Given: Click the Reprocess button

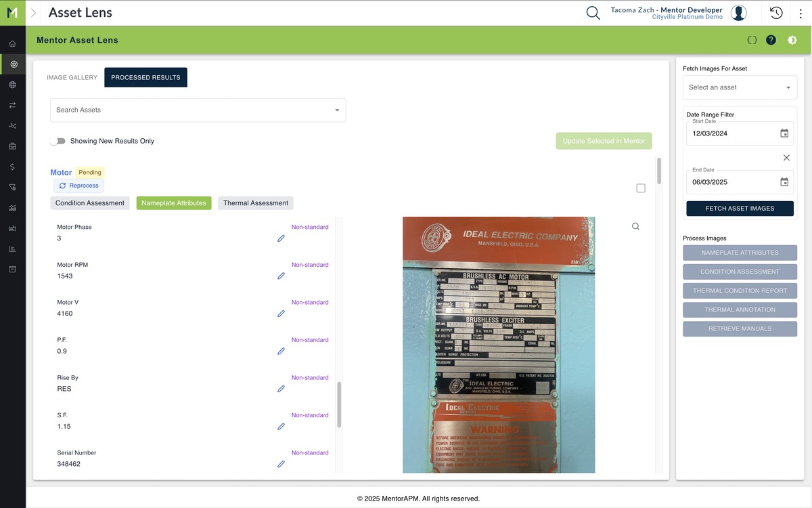Looking at the screenshot, I should (x=78, y=186).
